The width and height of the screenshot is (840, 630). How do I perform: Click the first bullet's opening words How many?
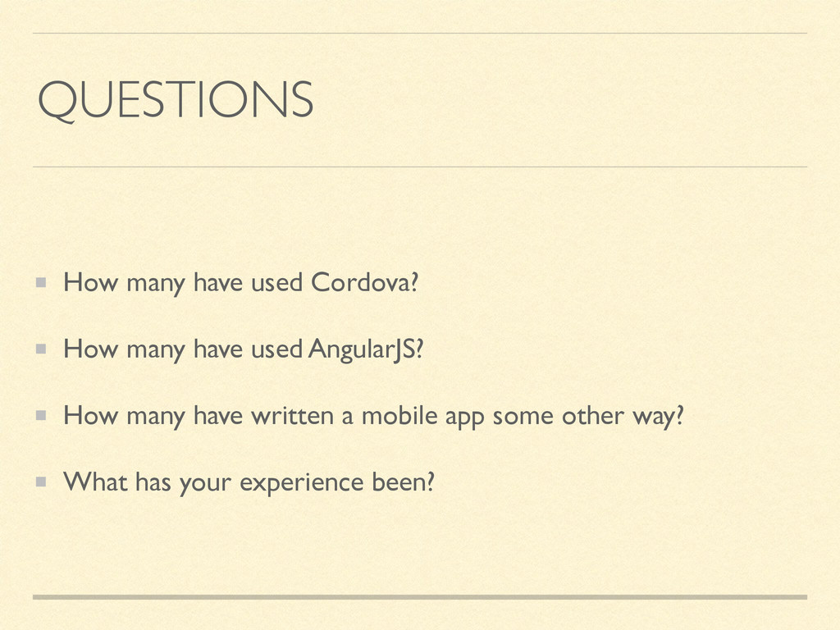point(125,283)
